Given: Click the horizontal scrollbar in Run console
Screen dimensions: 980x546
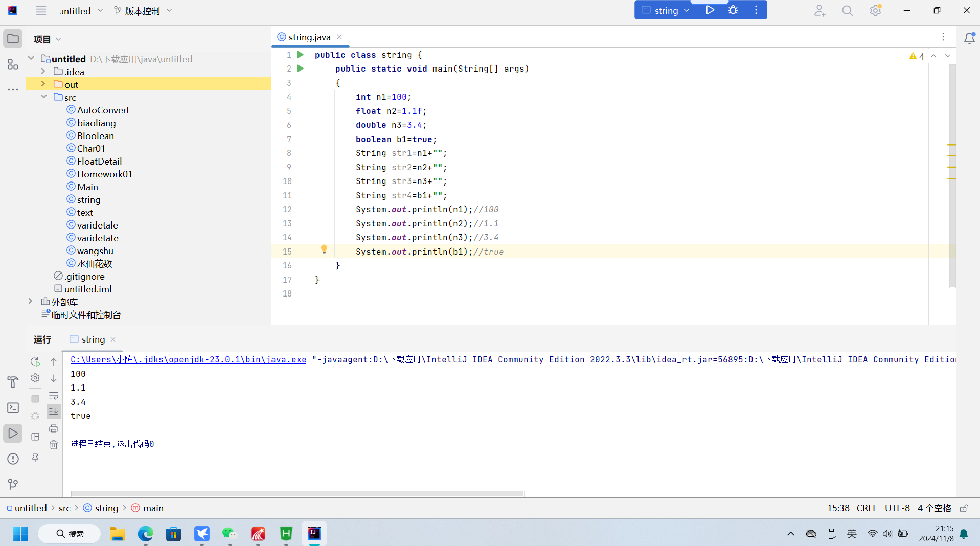Looking at the screenshot, I should [x=297, y=494].
